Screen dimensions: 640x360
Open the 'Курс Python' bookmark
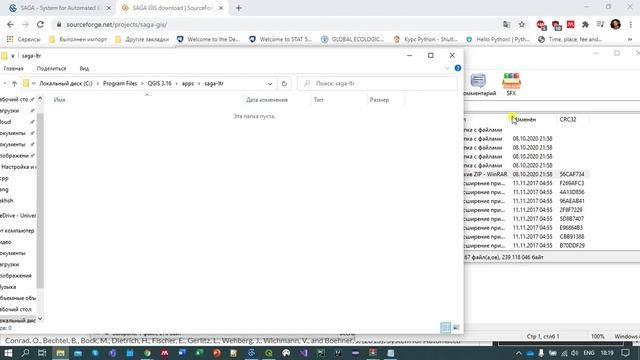tap(425, 39)
